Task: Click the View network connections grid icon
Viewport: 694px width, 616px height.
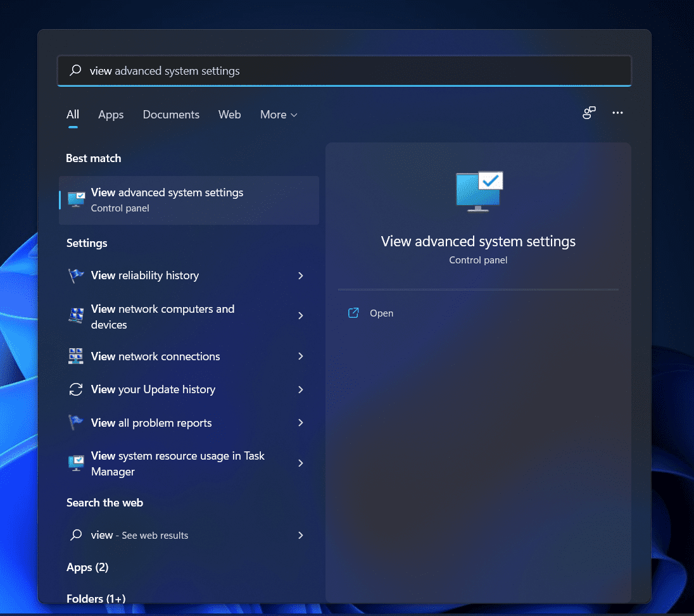Action: [x=75, y=356]
